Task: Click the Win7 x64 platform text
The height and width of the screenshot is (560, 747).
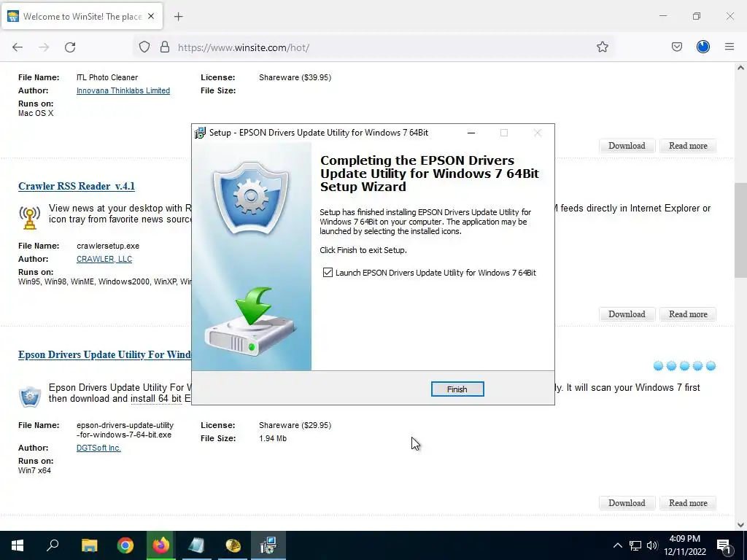Action: 34,470
